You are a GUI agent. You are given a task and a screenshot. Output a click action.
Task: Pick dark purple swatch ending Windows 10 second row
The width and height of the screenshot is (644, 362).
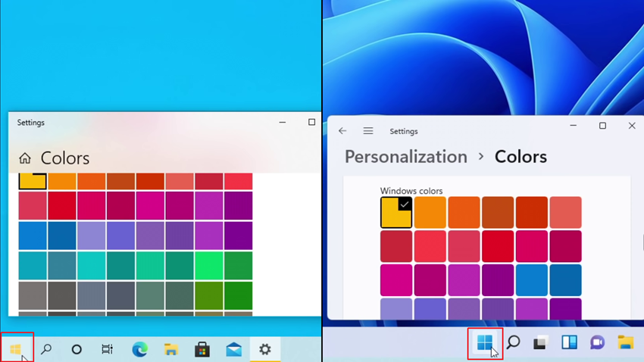(238, 206)
